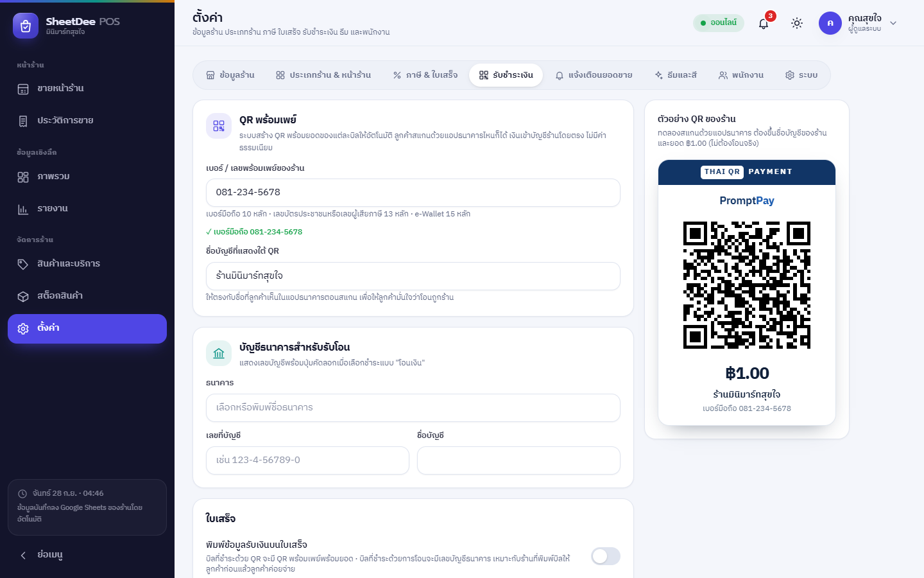This screenshot has height=578, width=924.
Task: Open ขายหน้าร้าน in sidebar
Action: pos(87,89)
